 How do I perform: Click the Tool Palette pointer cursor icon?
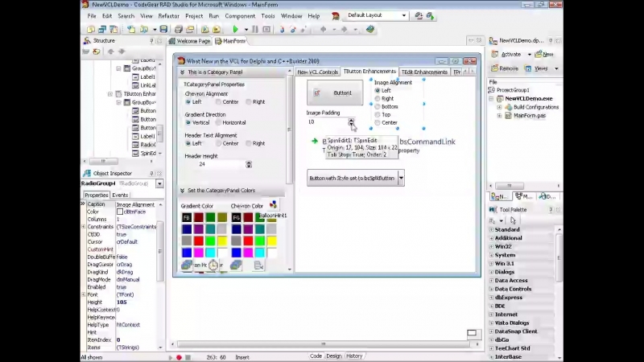coord(513,220)
